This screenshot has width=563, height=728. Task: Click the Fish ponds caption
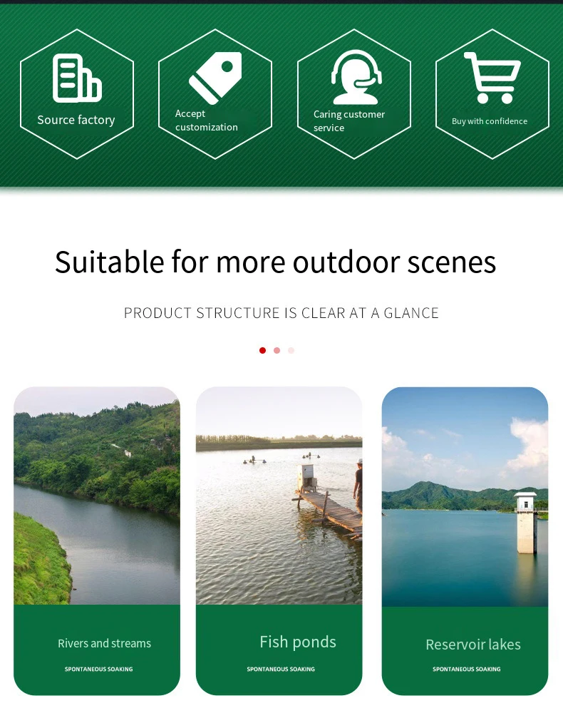pos(297,642)
